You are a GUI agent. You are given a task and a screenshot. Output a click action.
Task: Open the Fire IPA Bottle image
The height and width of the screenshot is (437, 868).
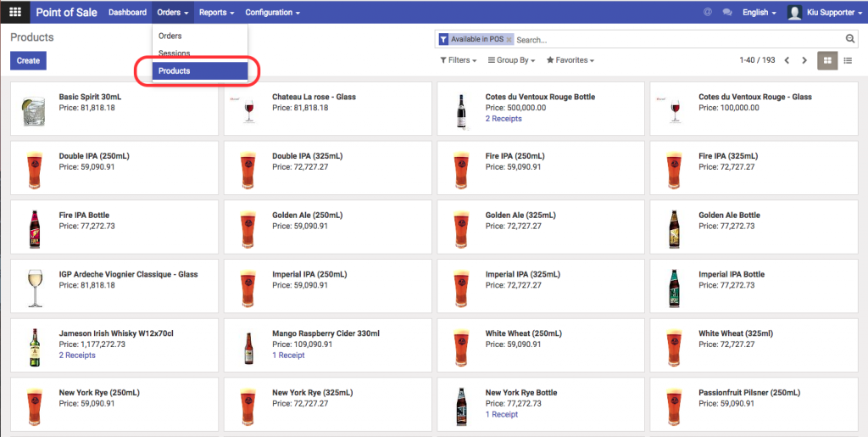point(34,229)
